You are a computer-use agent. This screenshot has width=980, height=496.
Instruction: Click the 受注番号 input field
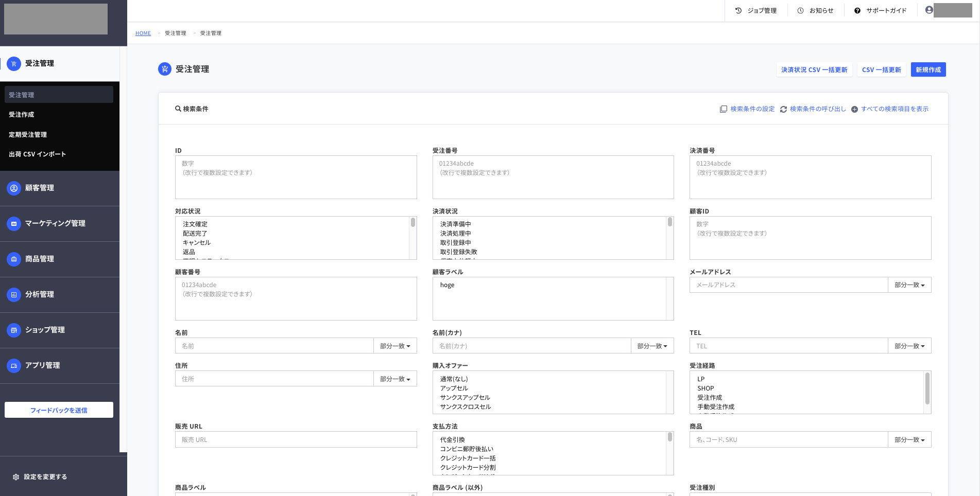(553, 177)
